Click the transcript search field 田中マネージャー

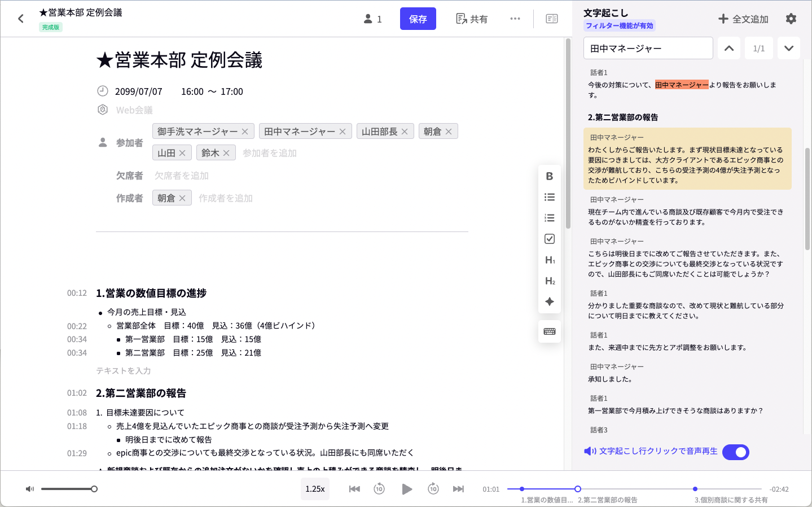pos(648,49)
